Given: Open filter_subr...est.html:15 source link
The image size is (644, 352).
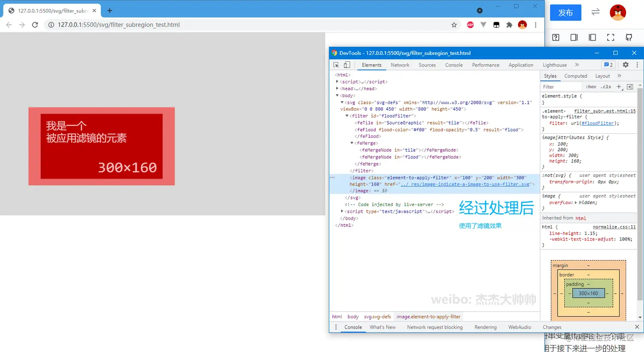Looking at the screenshot, I should click(x=605, y=111).
